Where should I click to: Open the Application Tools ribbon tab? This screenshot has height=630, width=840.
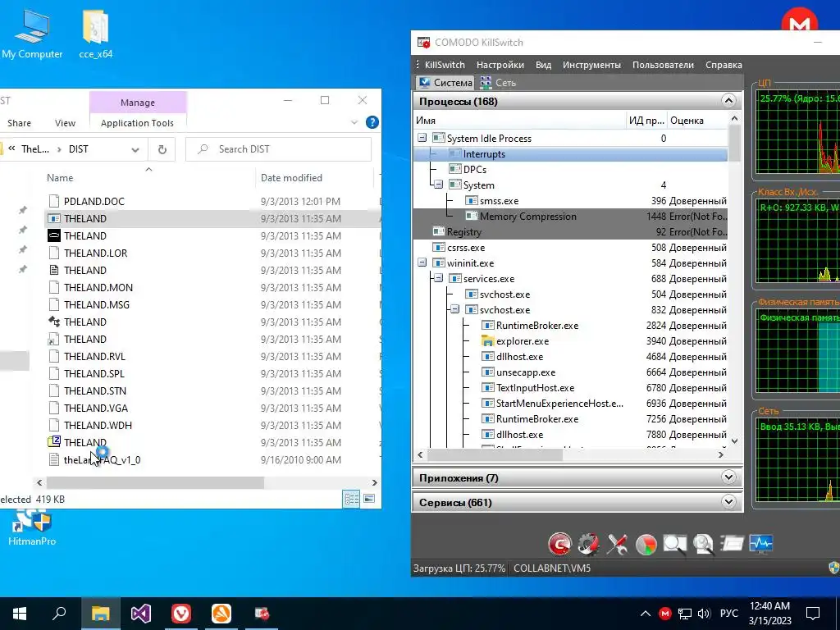(x=137, y=123)
